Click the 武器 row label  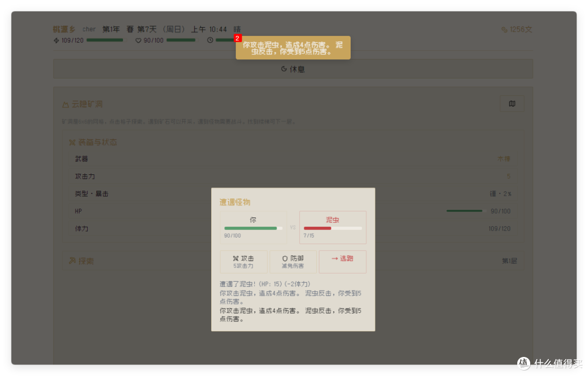coord(81,159)
